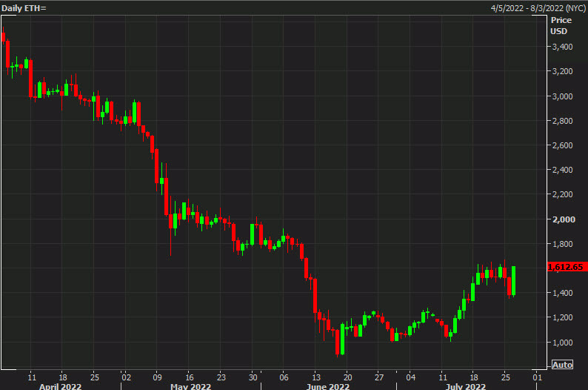Click the 09 date tick in May
This screenshot has height=390, width=588.
157,375
